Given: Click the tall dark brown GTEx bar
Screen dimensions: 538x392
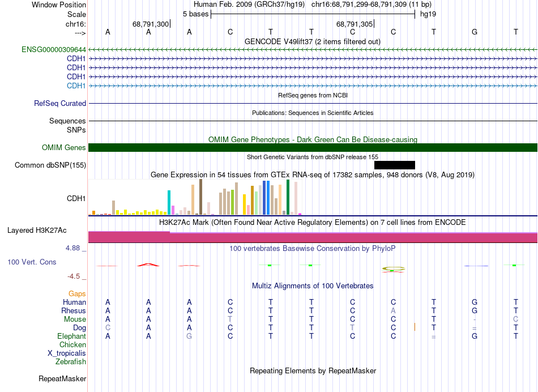Looking at the screenshot, I should coord(200,197).
